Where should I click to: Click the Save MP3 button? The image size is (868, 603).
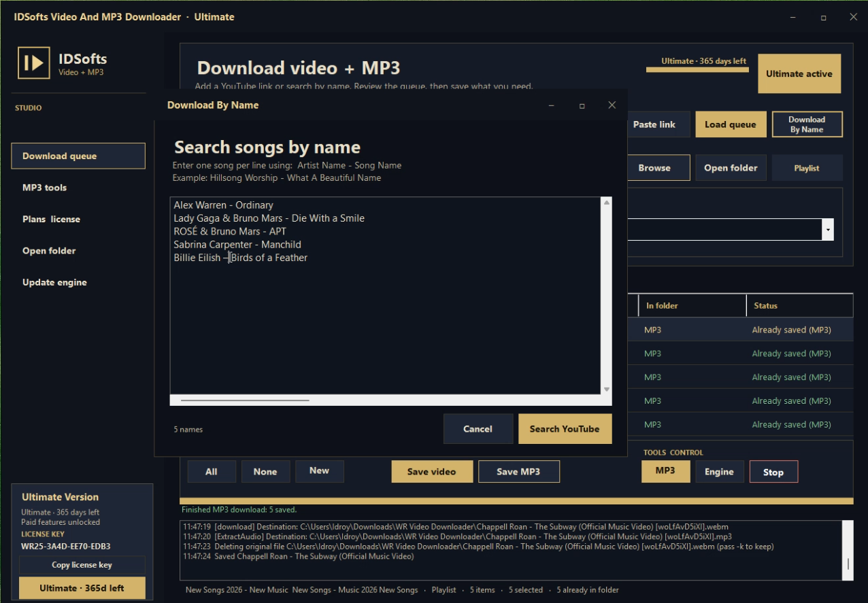[x=518, y=472]
